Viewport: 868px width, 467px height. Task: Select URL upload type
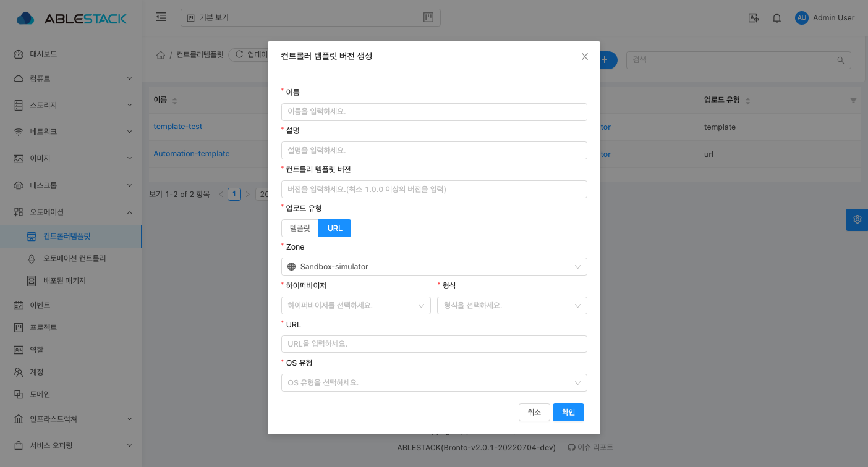334,229
